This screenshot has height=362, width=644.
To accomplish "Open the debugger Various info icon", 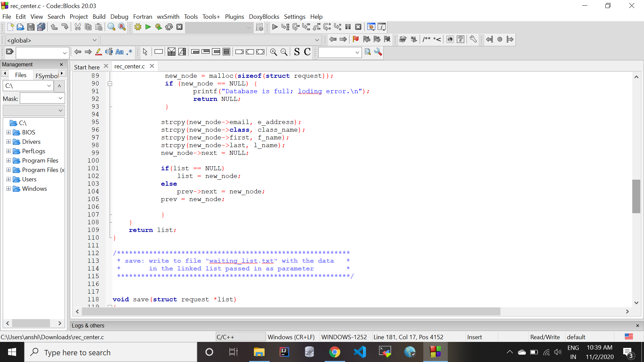I will (382, 27).
